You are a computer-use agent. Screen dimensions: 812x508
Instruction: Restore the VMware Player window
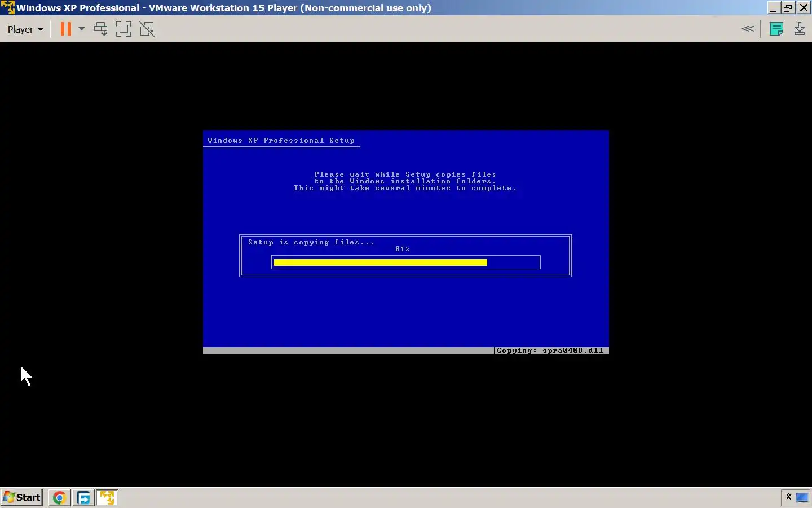(x=788, y=8)
